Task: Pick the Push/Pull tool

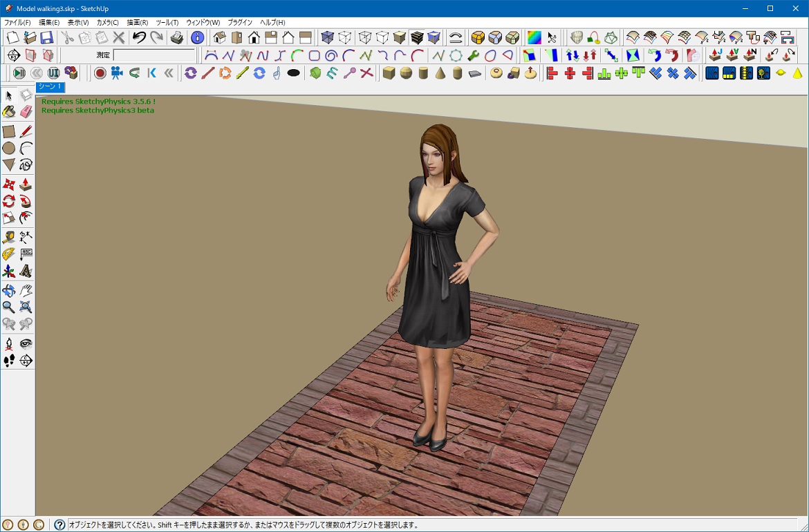Action: [x=26, y=184]
